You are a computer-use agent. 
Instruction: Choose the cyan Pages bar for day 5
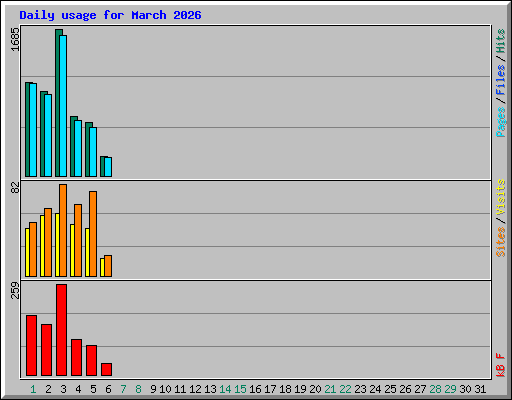coord(93,152)
